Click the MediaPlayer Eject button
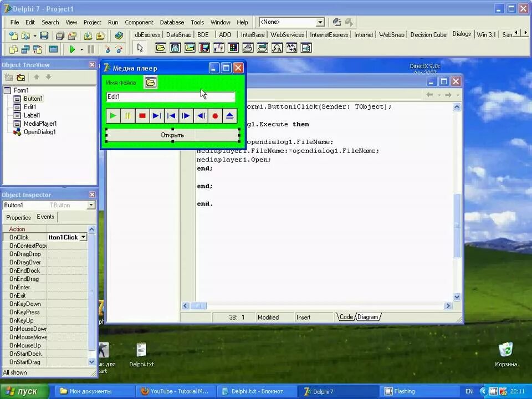 [229, 116]
